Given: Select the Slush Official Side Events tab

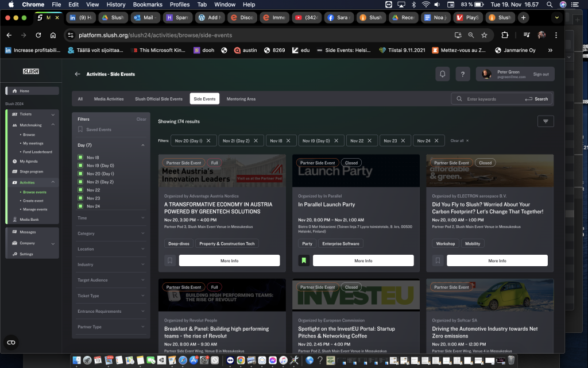Looking at the screenshot, I should pyautogui.click(x=158, y=99).
